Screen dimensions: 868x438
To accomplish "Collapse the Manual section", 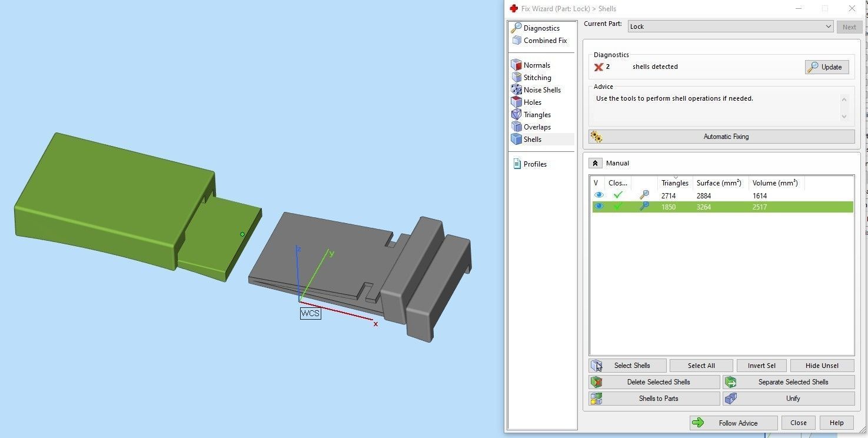I will click(595, 163).
